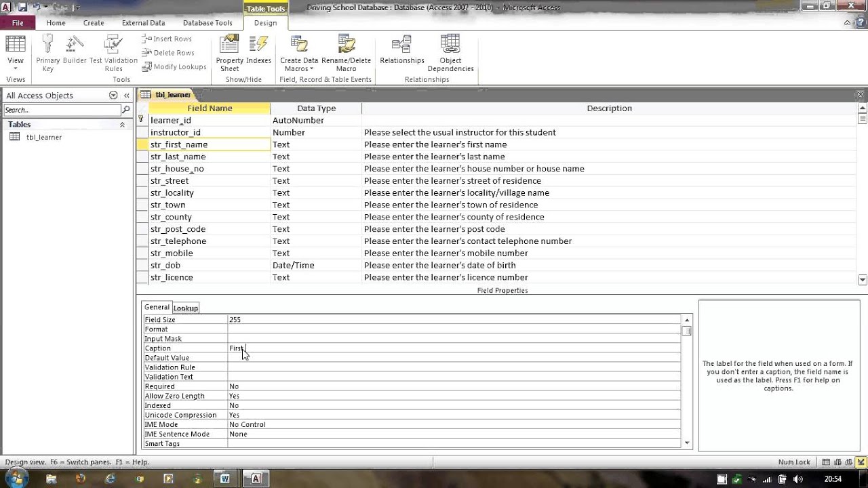Switch to Design view via status bar icon
Screen dimensions: 868x488
pos(861,462)
